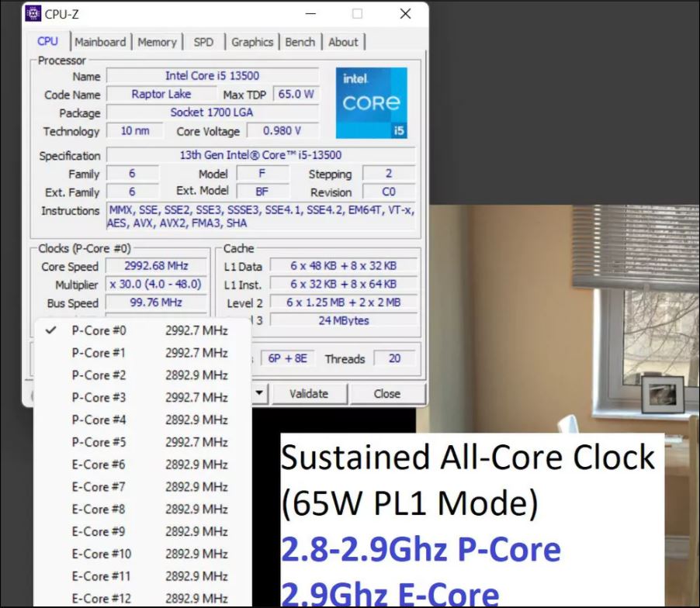Select P-Core #5 menu entry
This screenshot has width=700, height=608.
tap(143, 442)
